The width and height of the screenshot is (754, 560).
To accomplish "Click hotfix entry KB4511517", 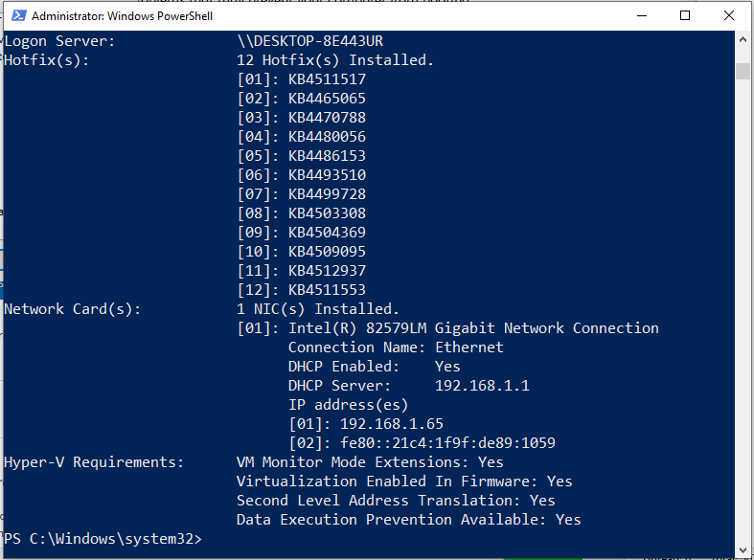I will tap(327, 79).
